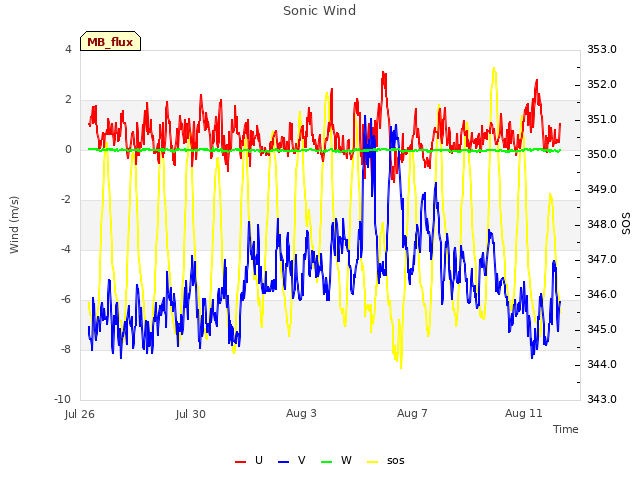Viewport: 640px width, 480px height.
Task: Click the MB_flux annotation label
Action: click(110, 42)
